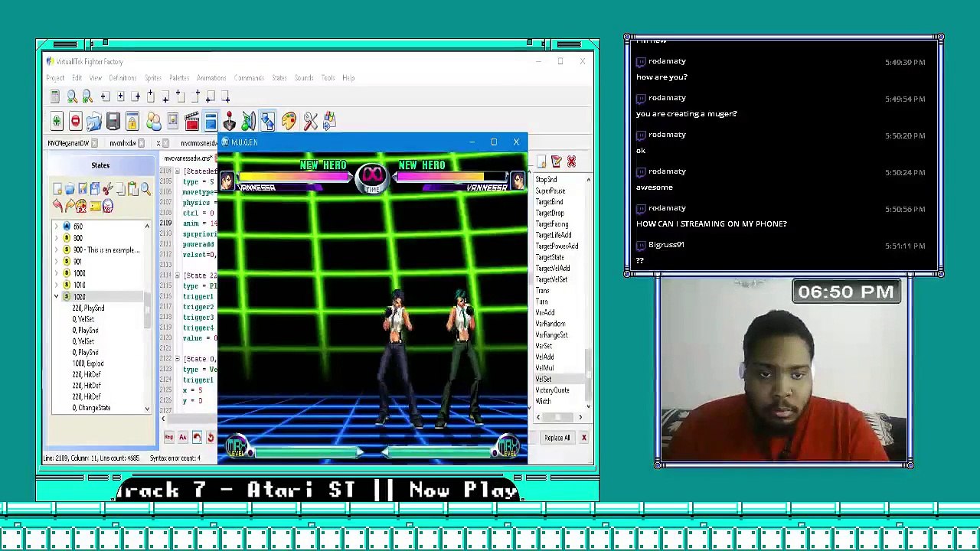This screenshot has width=980, height=551.
Task: Click right arrow of controller list horizontal scrollbar
Action: [580, 417]
